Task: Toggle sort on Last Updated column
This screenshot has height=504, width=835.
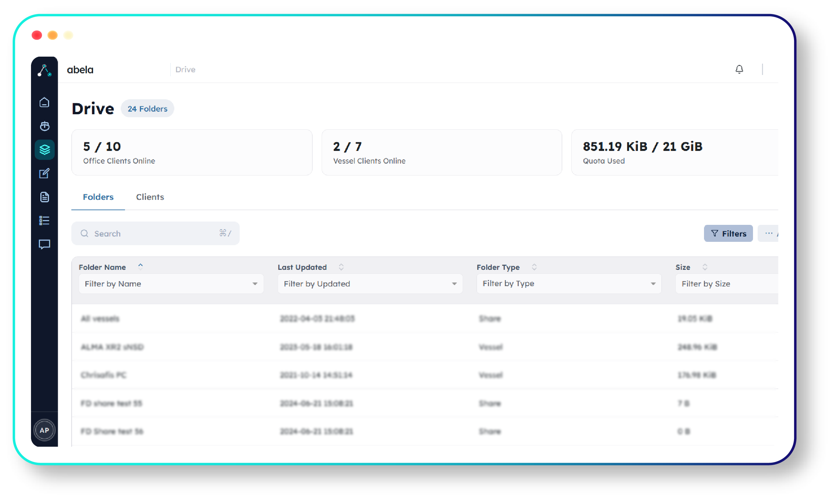Action: coord(341,267)
